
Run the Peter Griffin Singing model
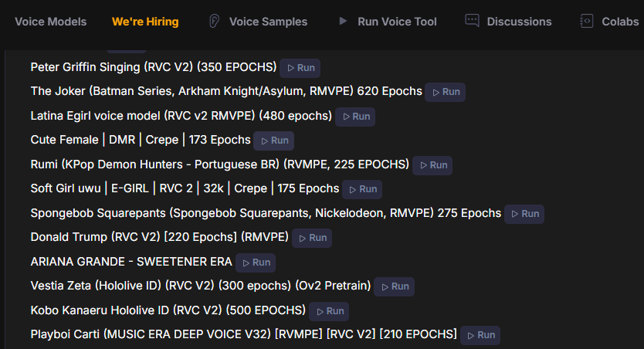[x=300, y=68]
